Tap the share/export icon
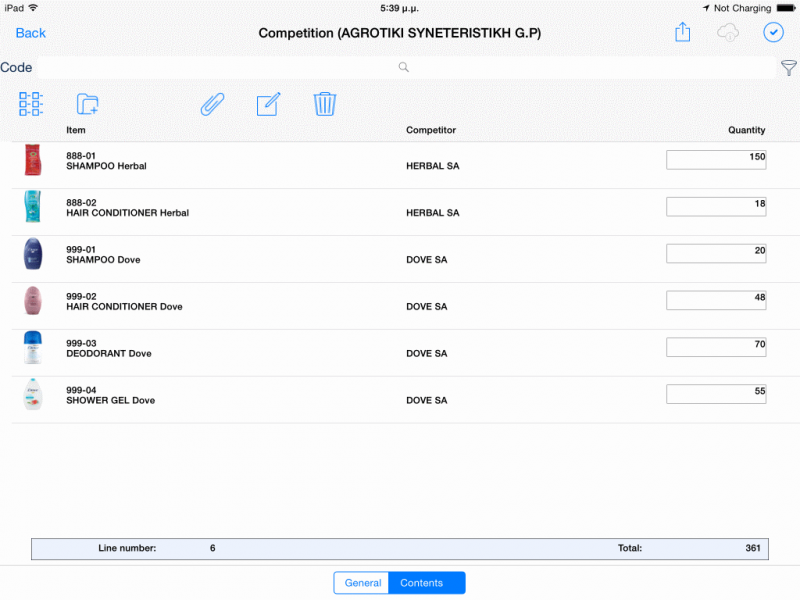800x600 pixels. click(x=682, y=32)
